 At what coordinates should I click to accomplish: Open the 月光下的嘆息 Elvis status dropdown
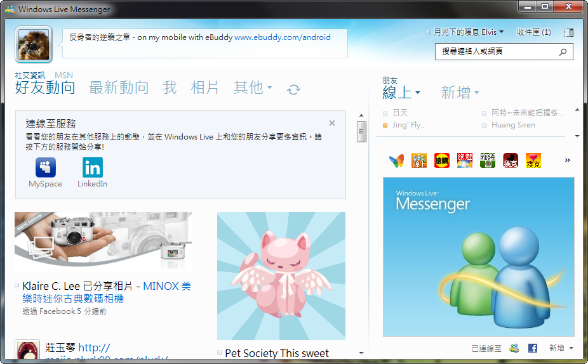tap(502, 32)
